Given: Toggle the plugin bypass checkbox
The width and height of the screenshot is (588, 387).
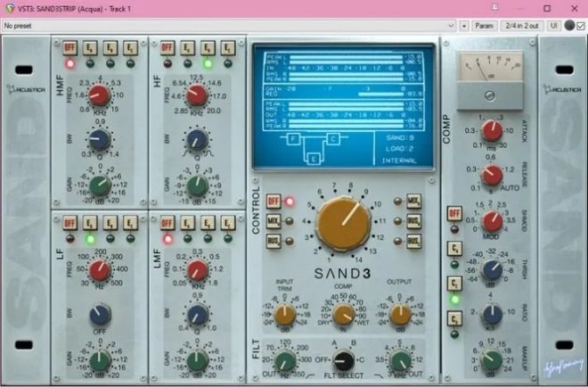Looking at the screenshot, I should click(x=581, y=26).
